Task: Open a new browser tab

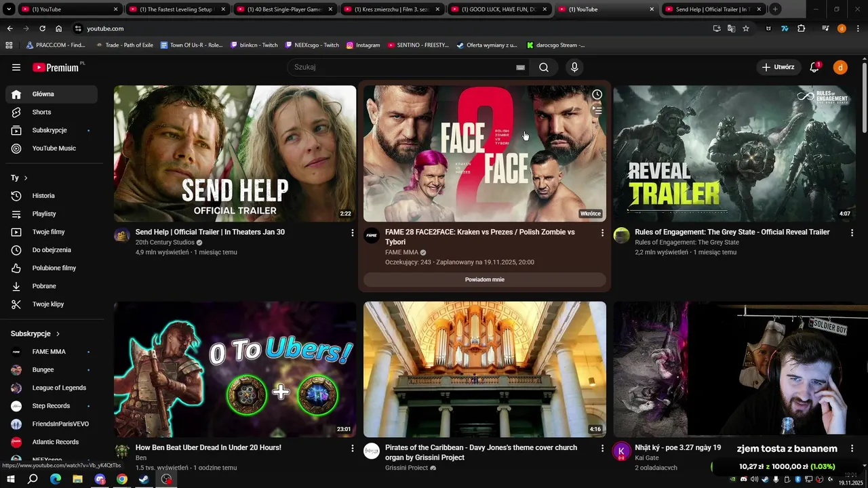Action: 775,9
